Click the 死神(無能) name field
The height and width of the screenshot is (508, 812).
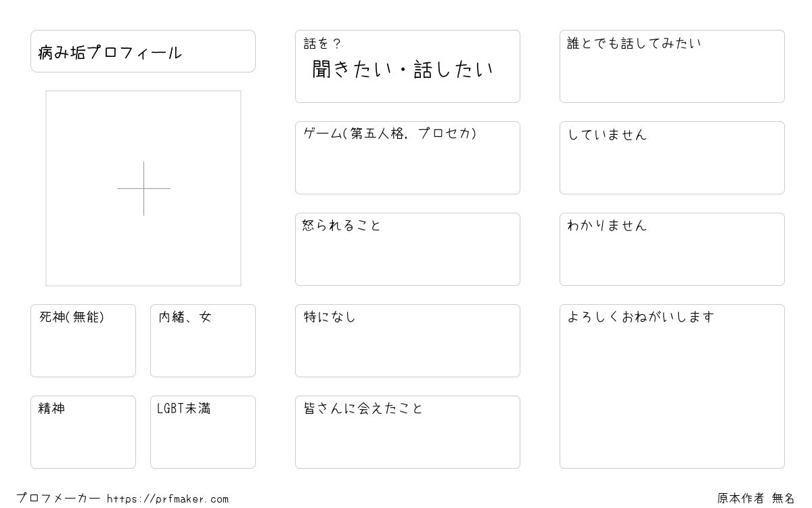[x=83, y=341]
